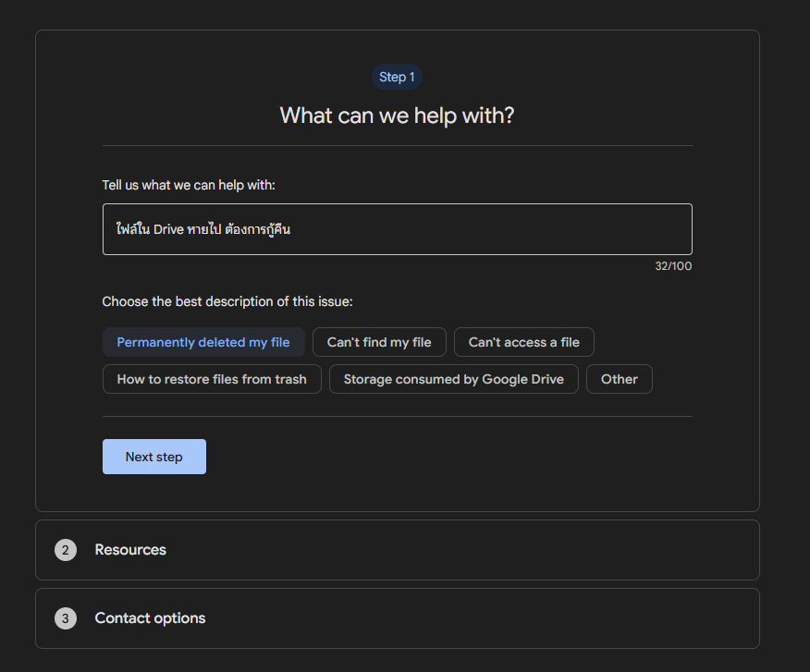Click the 'Contact options' title text
This screenshot has width=810, height=672.
coord(151,618)
